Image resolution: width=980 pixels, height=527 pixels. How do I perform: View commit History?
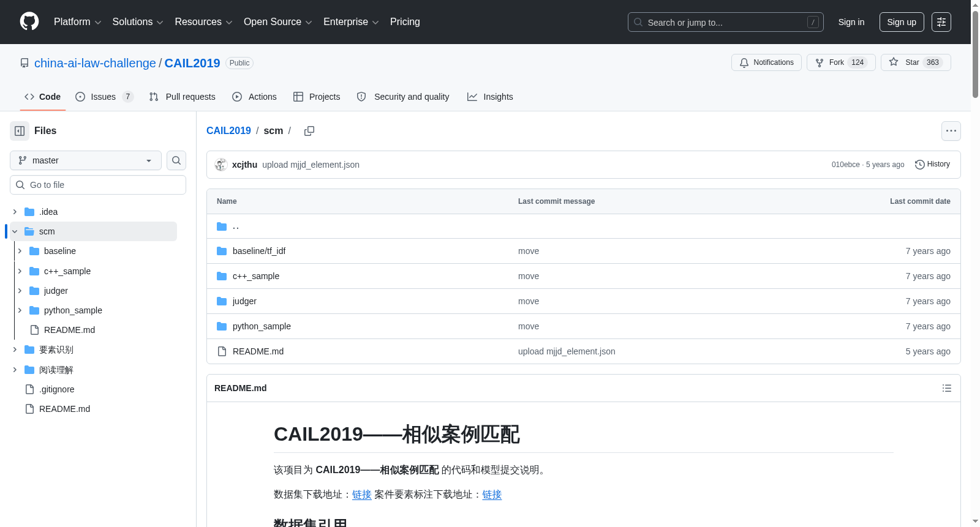(932, 164)
